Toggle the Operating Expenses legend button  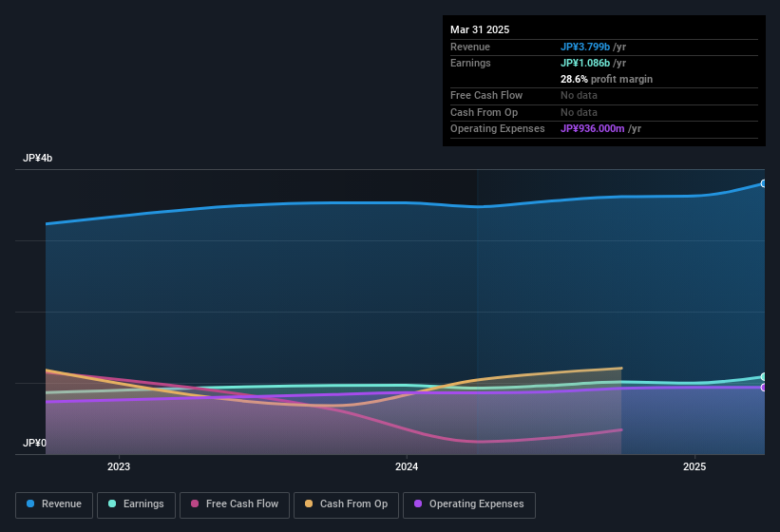pyautogui.click(x=469, y=504)
